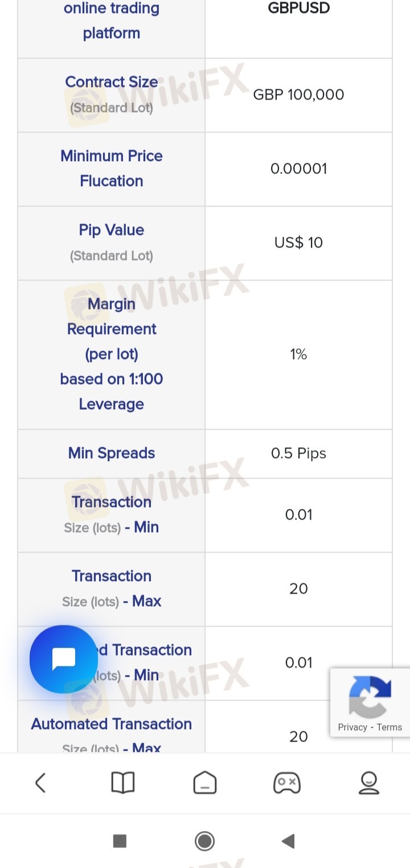Image resolution: width=410 pixels, height=868 pixels.
Task: Select the Contract Size row label
Action: [112, 94]
